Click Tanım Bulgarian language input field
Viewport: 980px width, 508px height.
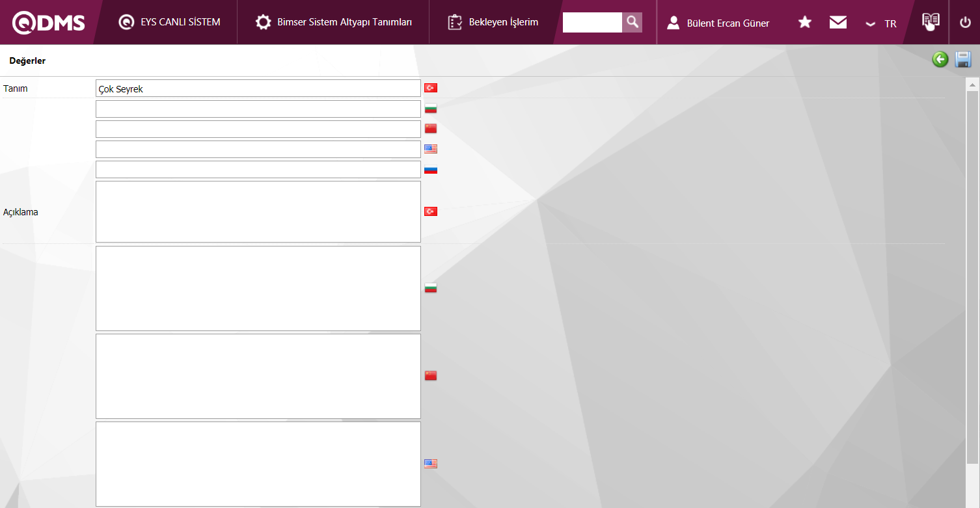pos(258,109)
